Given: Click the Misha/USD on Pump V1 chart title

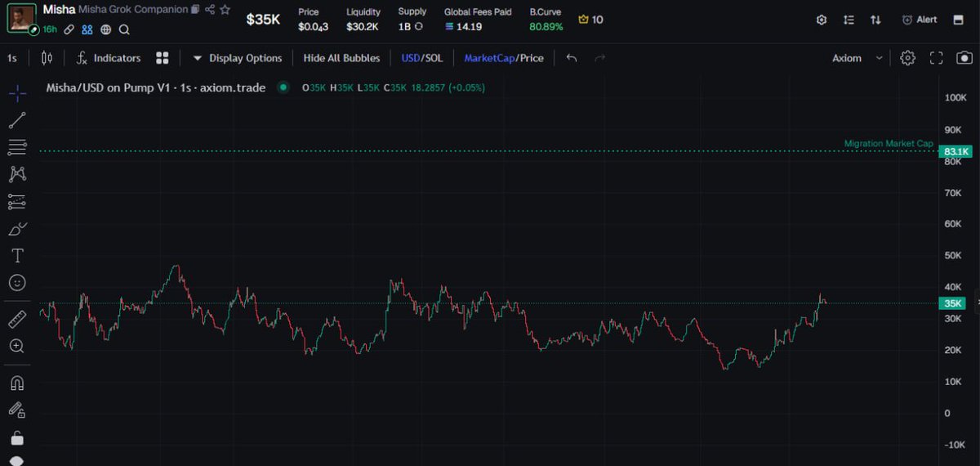Looking at the screenshot, I should tap(156, 87).
